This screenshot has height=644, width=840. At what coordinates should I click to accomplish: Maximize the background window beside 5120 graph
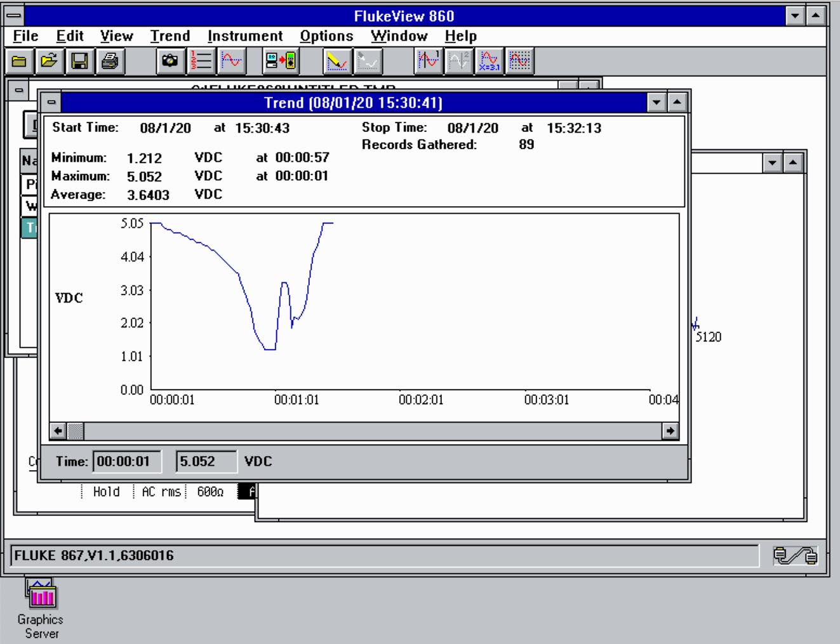(793, 163)
